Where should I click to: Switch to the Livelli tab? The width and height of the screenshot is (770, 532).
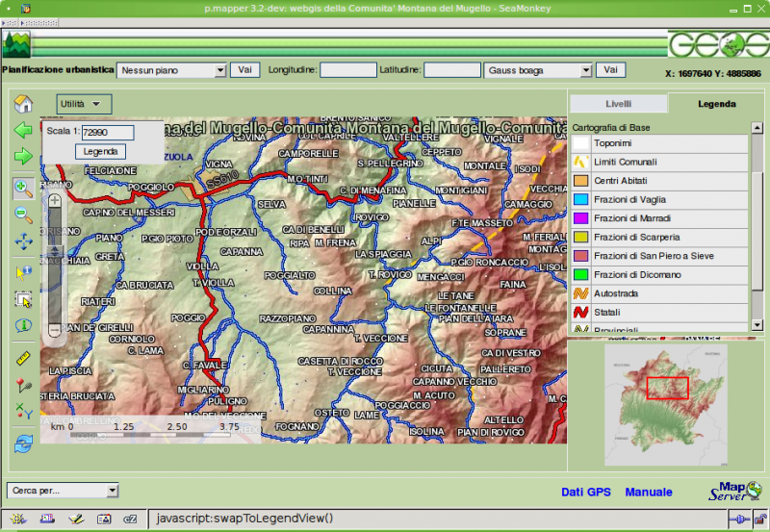tap(618, 104)
